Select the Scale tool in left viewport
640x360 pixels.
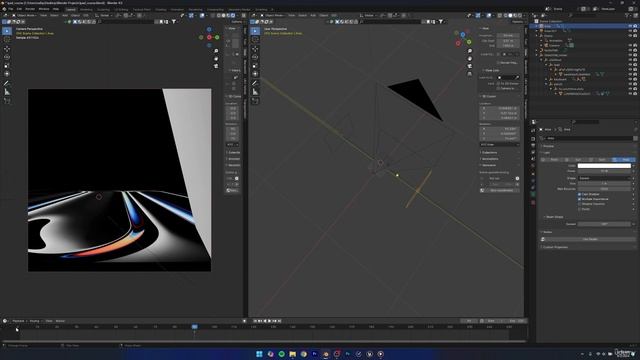(7, 66)
